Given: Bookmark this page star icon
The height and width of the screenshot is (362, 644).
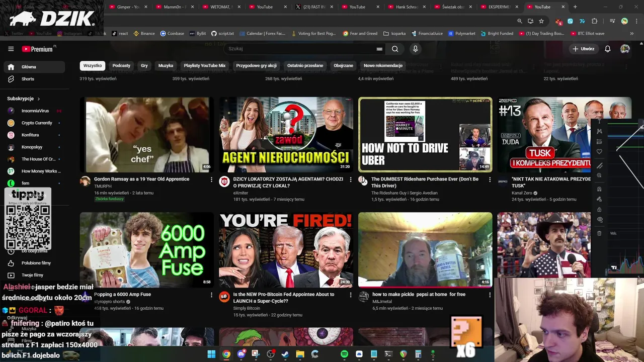Looking at the screenshot, I should click(x=541, y=21).
